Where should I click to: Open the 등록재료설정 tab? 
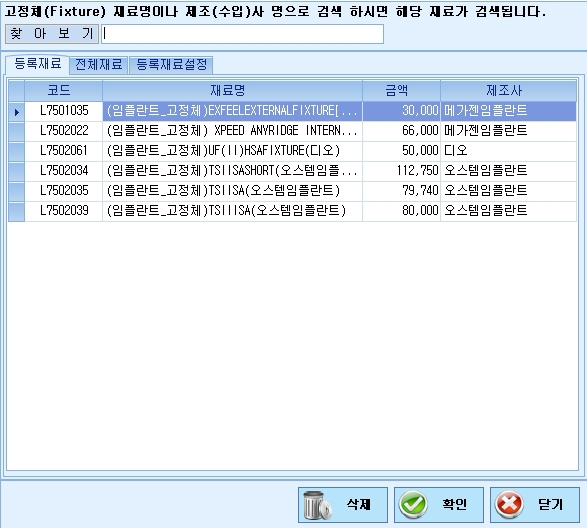(x=171, y=65)
